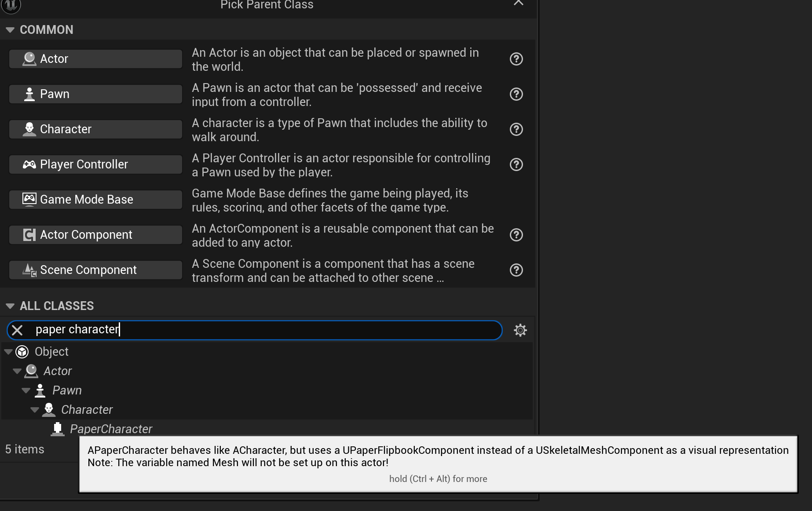Collapse the Pawn tree node arrow
The image size is (812, 511).
point(26,391)
